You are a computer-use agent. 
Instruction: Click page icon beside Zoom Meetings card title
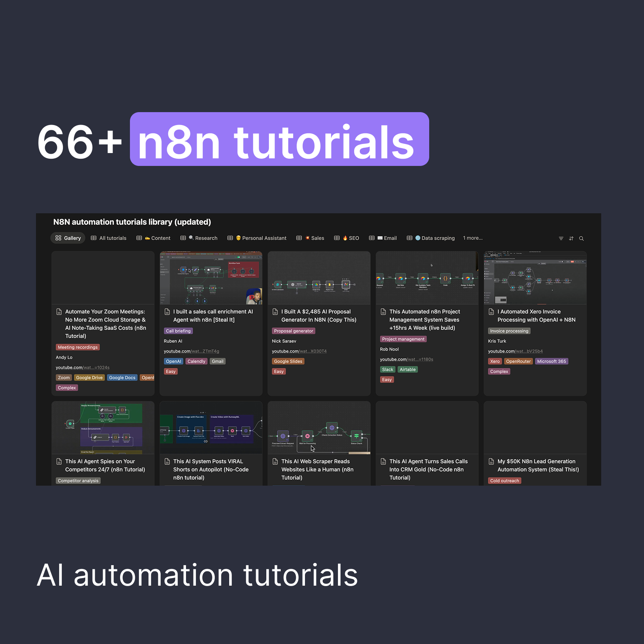(59, 312)
